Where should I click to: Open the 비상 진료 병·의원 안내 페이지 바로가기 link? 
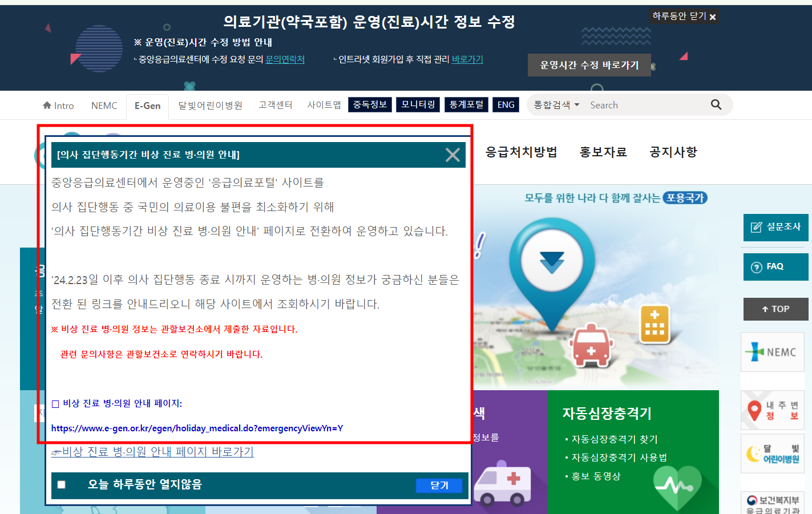point(152,452)
